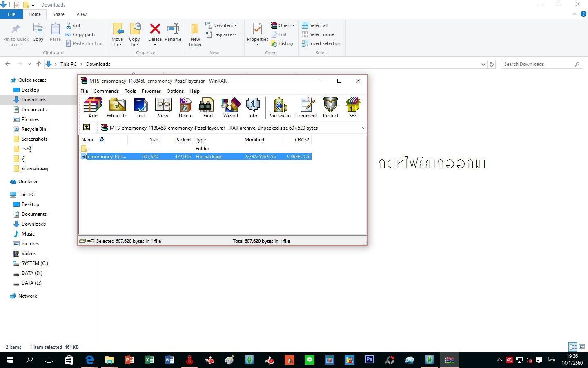Expand the Easy access dropdown
This screenshot has width=588, height=368.
coord(239,34)
